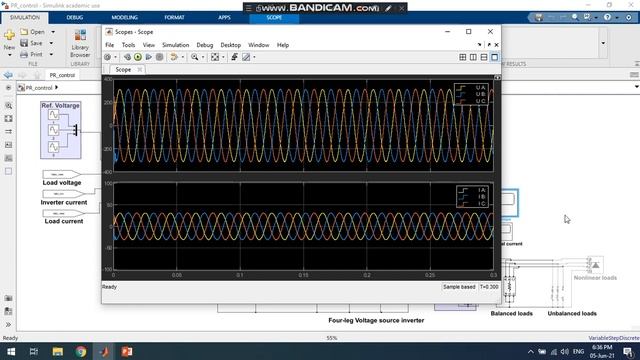Switch to the FORMAT ribbon tab

[174, 18]
